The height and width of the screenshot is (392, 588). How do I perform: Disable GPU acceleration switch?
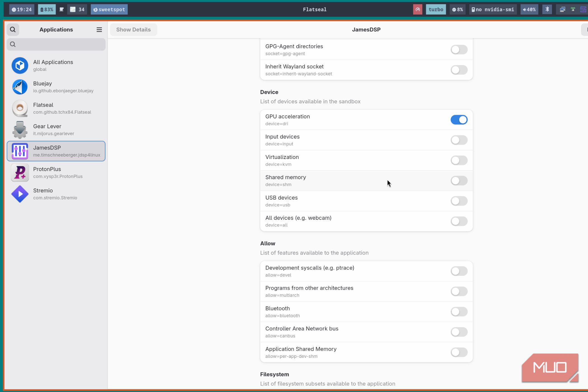coord(459,120)
